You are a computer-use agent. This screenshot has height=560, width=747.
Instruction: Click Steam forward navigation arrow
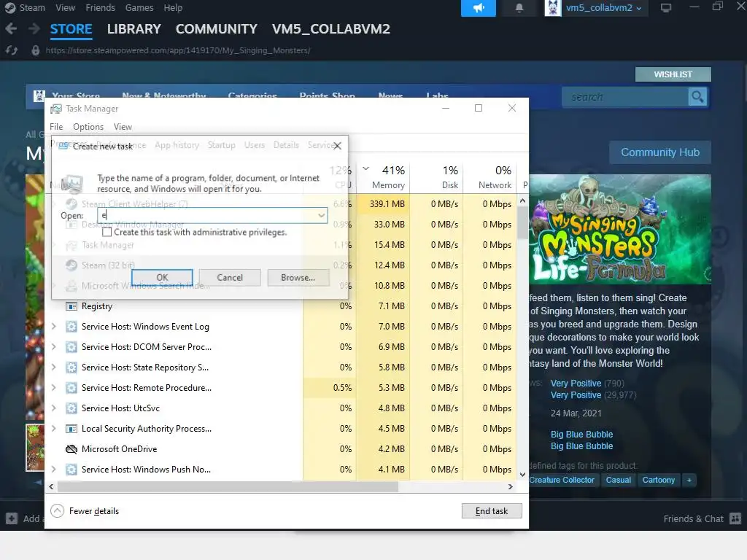(34, 29)
